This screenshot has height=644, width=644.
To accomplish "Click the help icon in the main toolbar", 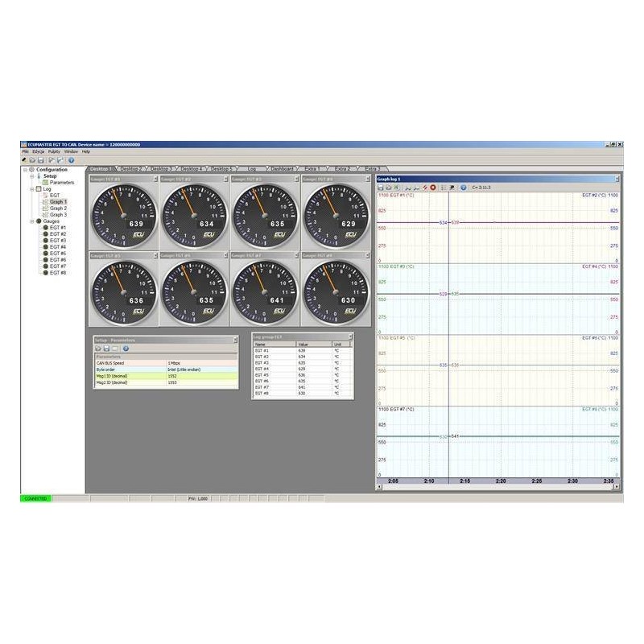I will [x=71, y=160].
